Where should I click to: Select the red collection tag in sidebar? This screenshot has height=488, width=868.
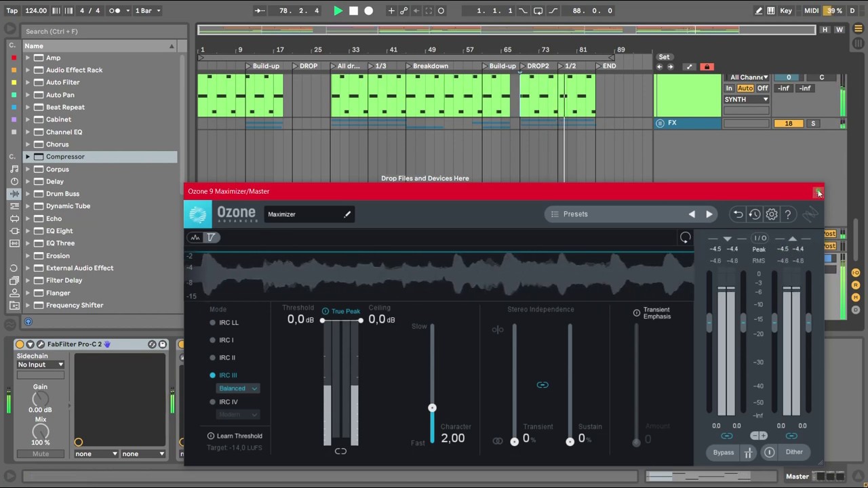point(14,58)
